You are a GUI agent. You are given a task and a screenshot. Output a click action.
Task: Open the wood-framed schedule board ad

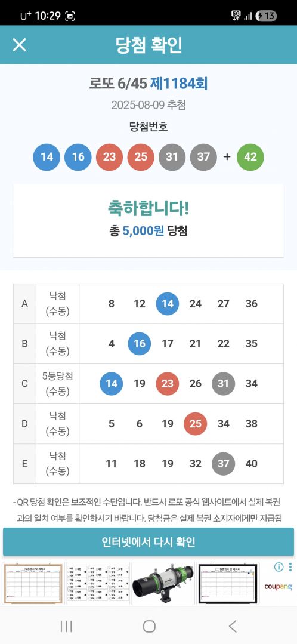click(33, 583)
